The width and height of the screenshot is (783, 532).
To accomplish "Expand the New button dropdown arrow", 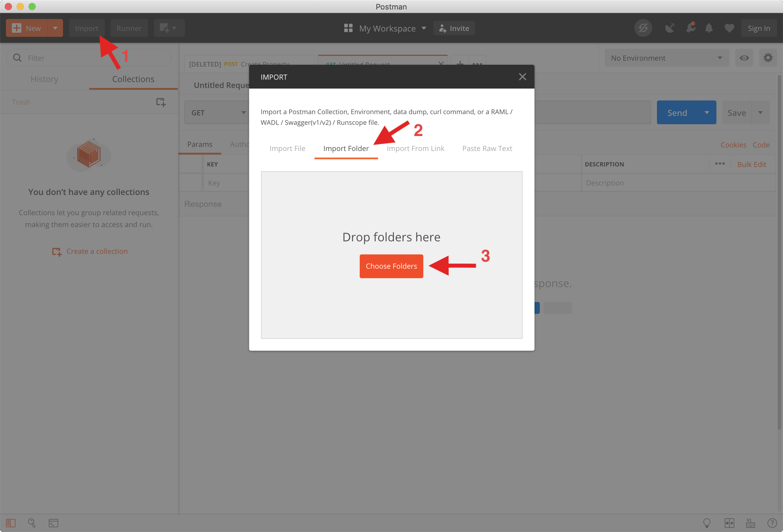I will tap(55, 28).
